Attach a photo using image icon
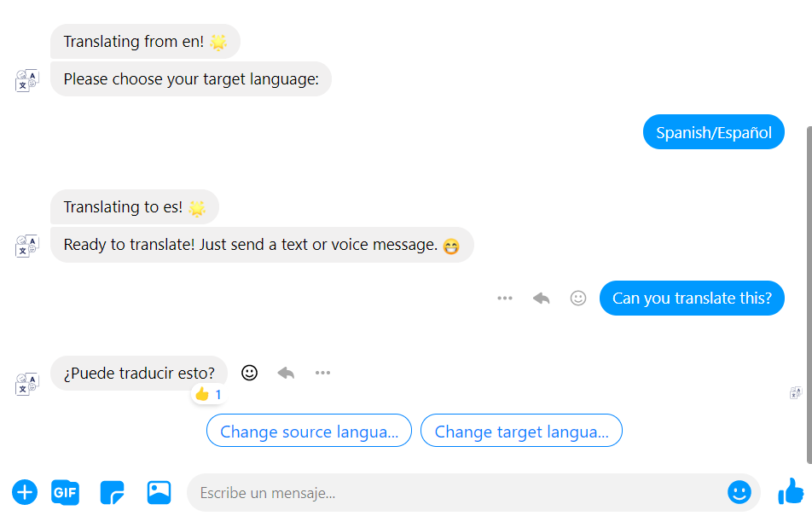 [159, 492]
